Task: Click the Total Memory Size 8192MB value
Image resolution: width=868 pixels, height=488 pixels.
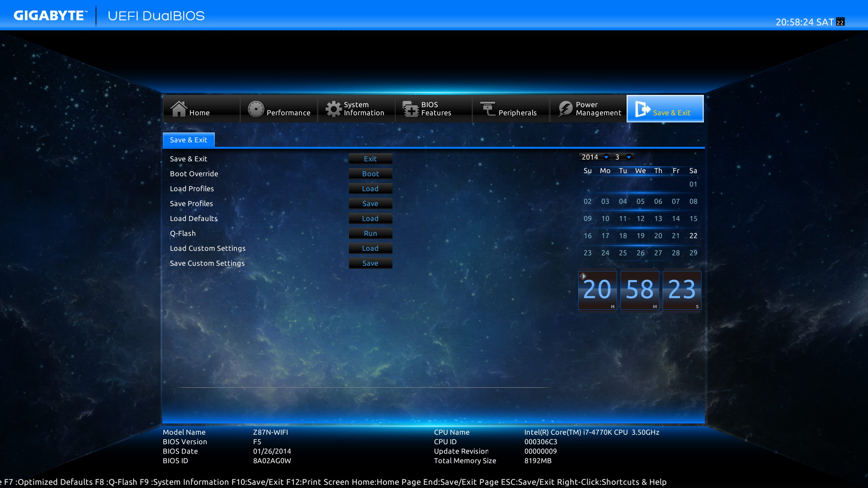Action: pyautogui.click(x=538, y=460)
